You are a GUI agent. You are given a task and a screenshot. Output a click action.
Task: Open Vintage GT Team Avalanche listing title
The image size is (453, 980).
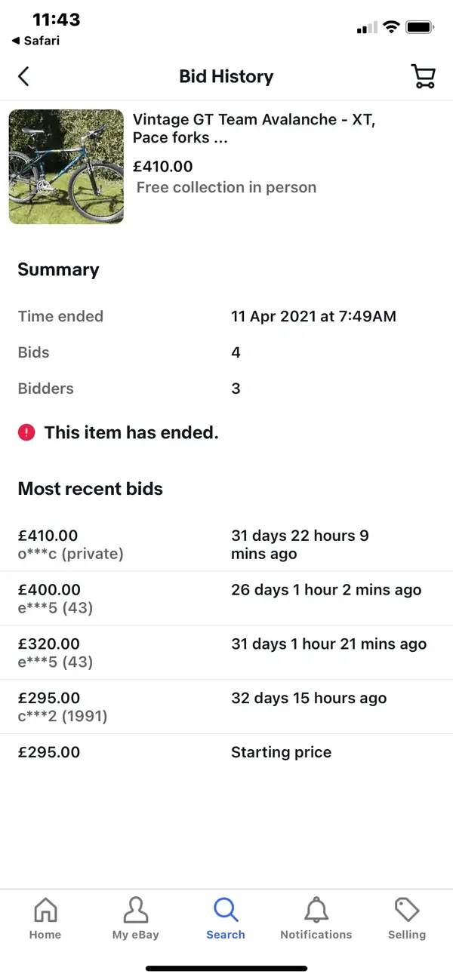coord(254,128)
